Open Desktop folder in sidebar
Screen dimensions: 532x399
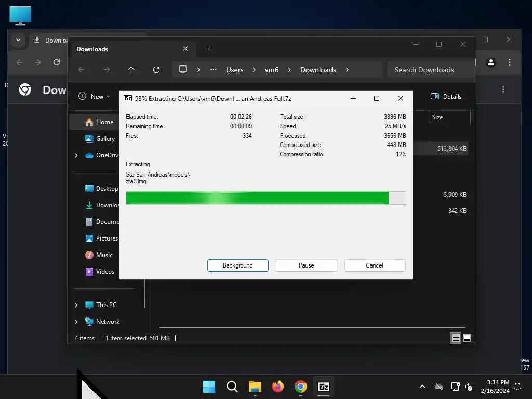pyautogui.click(x=101, y=188)
